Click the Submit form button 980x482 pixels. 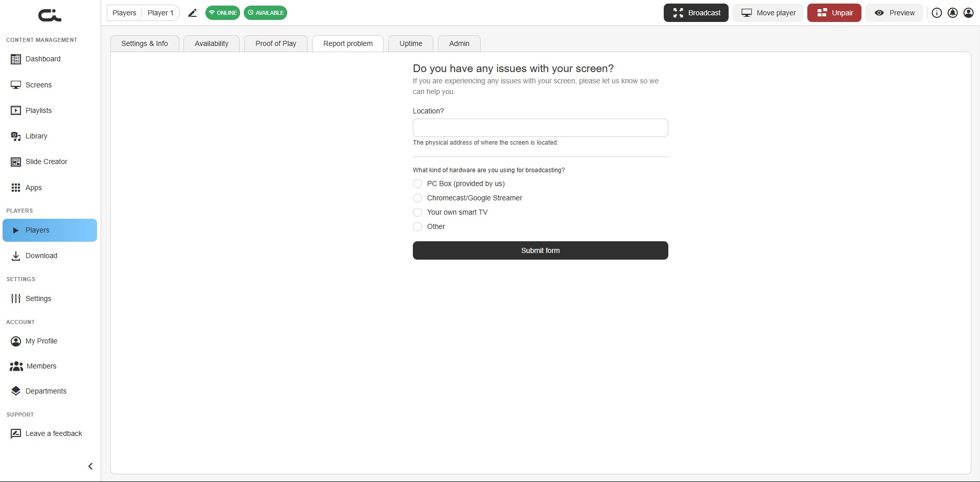point(540,250)
